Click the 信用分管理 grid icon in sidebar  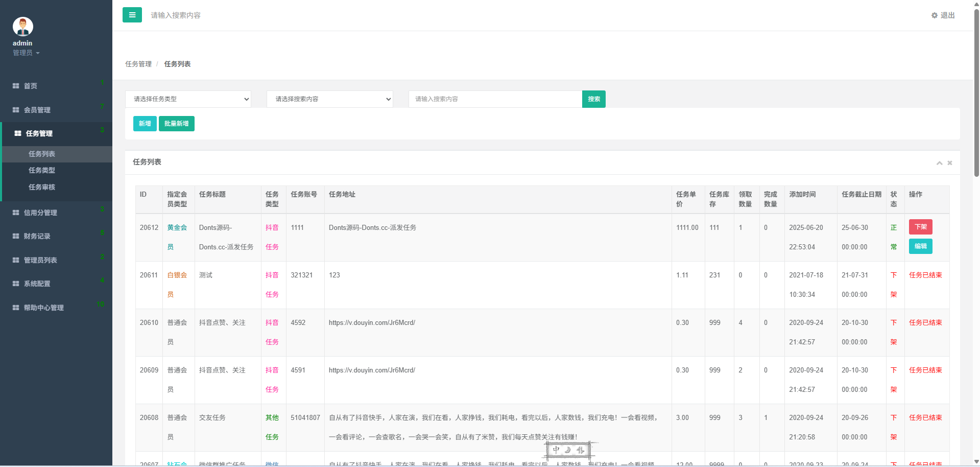tap(16, 213)
